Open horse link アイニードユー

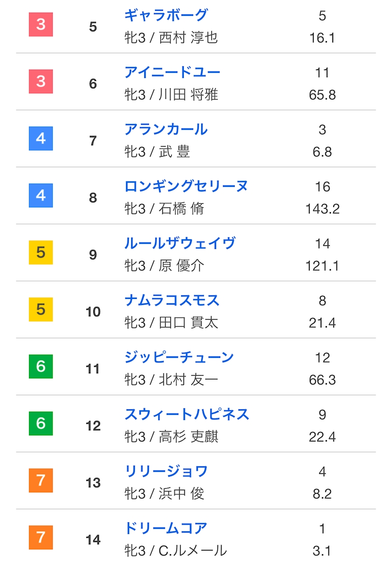click(172, 72)
